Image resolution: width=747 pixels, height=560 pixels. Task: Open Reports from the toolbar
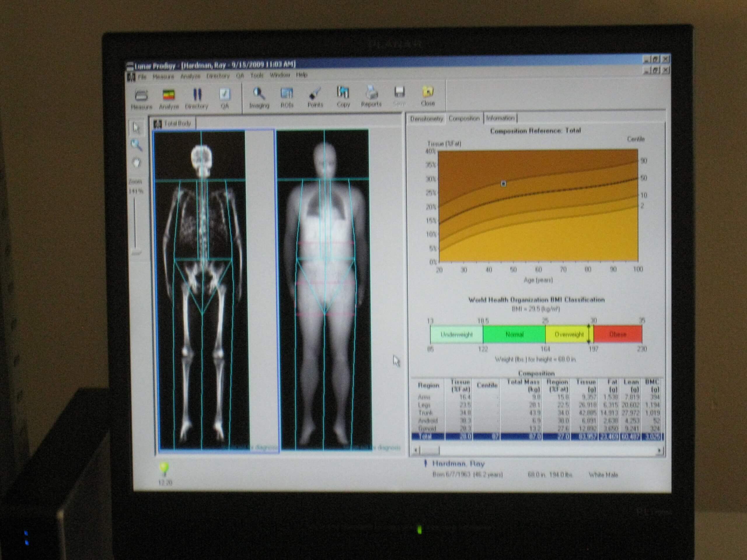[x=371, y=92]
